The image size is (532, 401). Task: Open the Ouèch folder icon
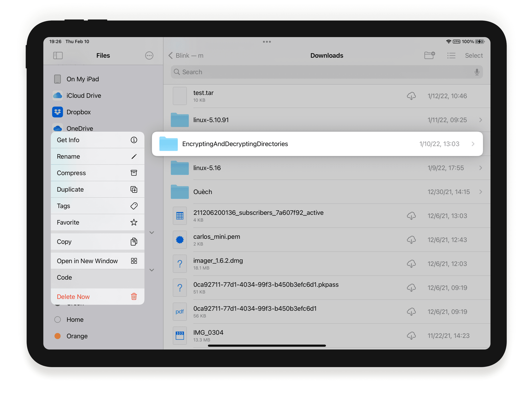tap(180, 192)
